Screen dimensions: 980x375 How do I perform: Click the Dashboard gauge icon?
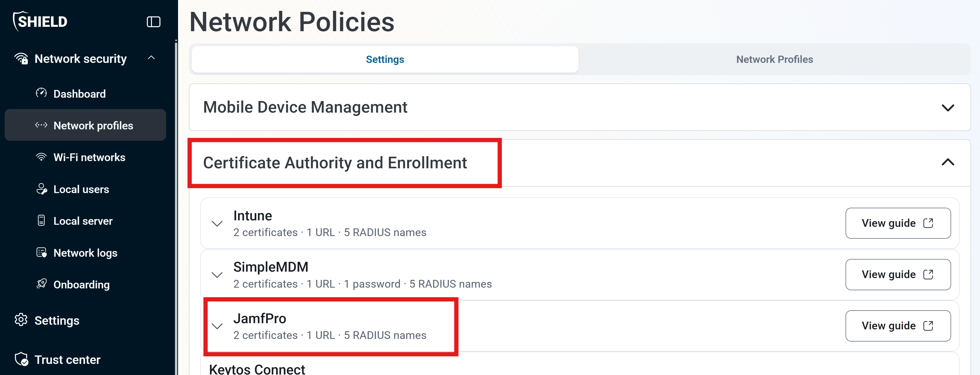(41, 93)
